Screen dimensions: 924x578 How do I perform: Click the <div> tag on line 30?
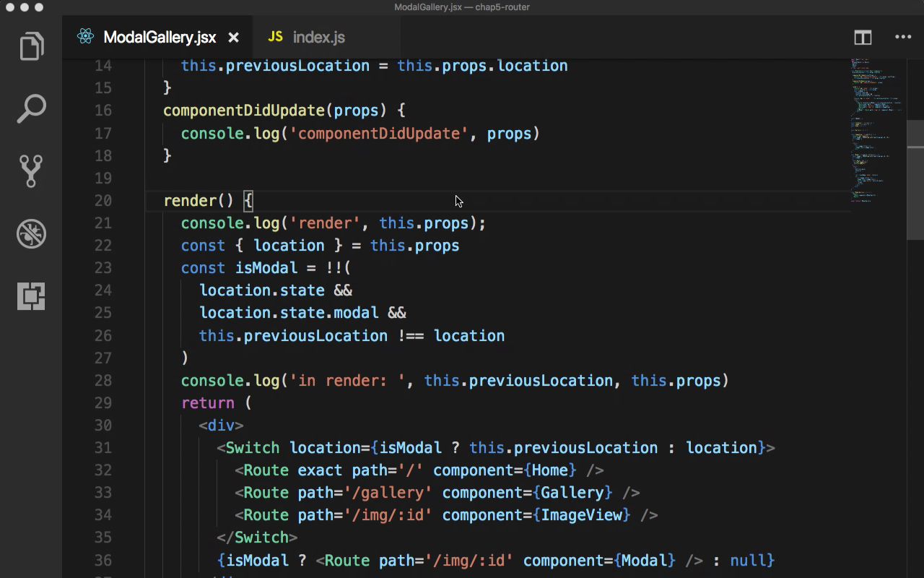click(x=221, y=426)
